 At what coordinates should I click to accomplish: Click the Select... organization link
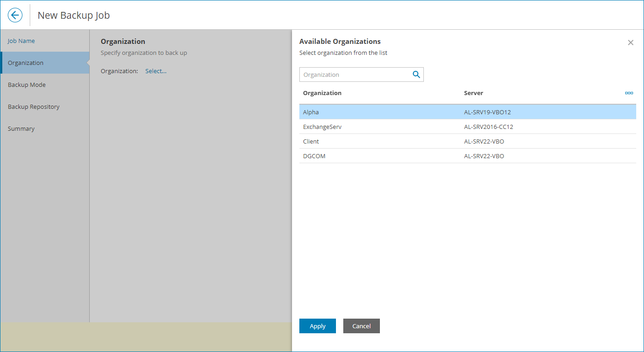click(156, 71)
